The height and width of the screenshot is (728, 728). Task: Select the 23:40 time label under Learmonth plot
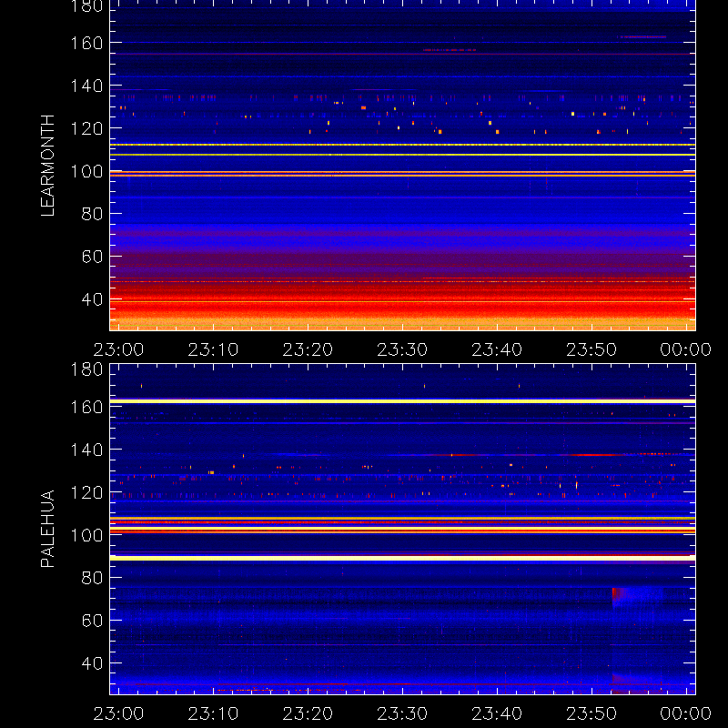[497, 349]
